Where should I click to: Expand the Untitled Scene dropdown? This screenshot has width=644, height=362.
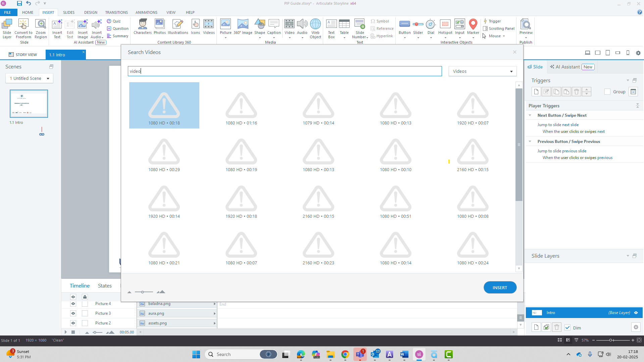(47, 78)
